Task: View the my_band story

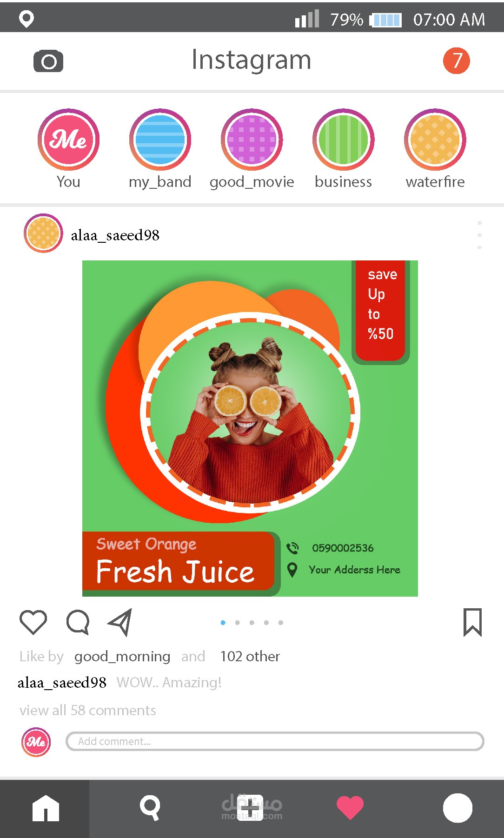Action: [x=160, y=140]
